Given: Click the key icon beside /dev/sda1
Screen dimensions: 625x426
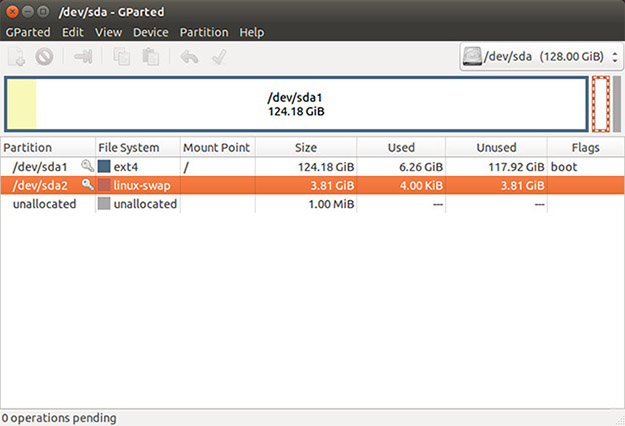Looking at the screenshot, I should [87, 167].
